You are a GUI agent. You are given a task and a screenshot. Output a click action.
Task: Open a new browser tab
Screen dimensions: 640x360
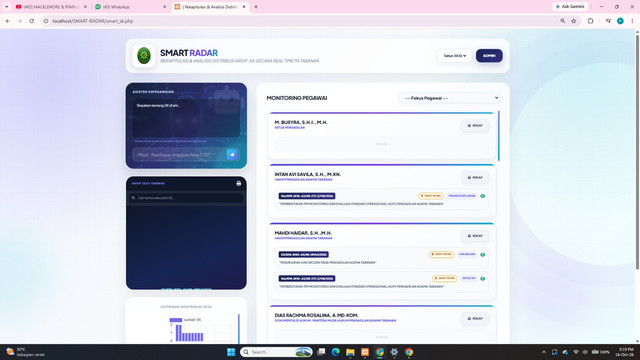point(256,7)
